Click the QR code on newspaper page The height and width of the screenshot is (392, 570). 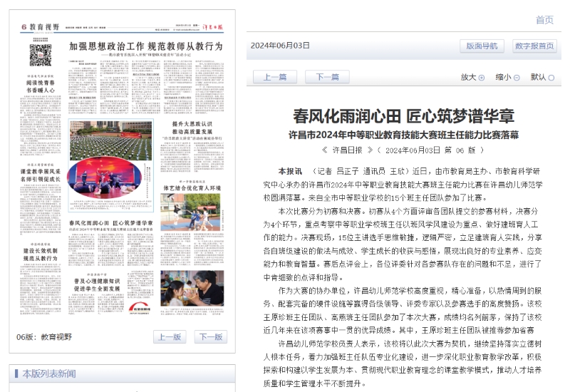point(41,53)
